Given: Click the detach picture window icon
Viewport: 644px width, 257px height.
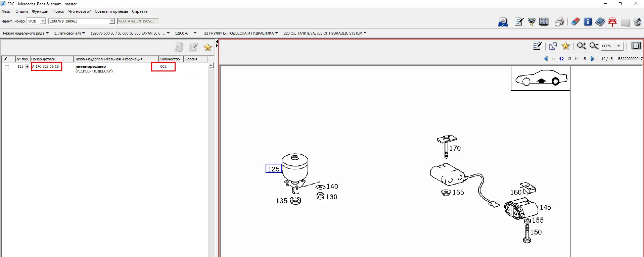Looking at the screenshot, I should pyautogui.click(x=553, y=46).
